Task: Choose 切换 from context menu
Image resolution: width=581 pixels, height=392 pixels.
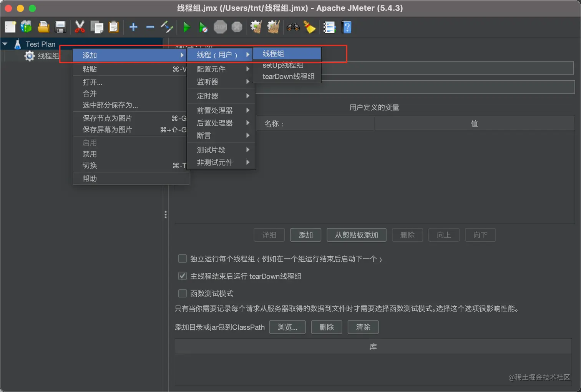Action: pyautogui.click(x=129, y=166)
